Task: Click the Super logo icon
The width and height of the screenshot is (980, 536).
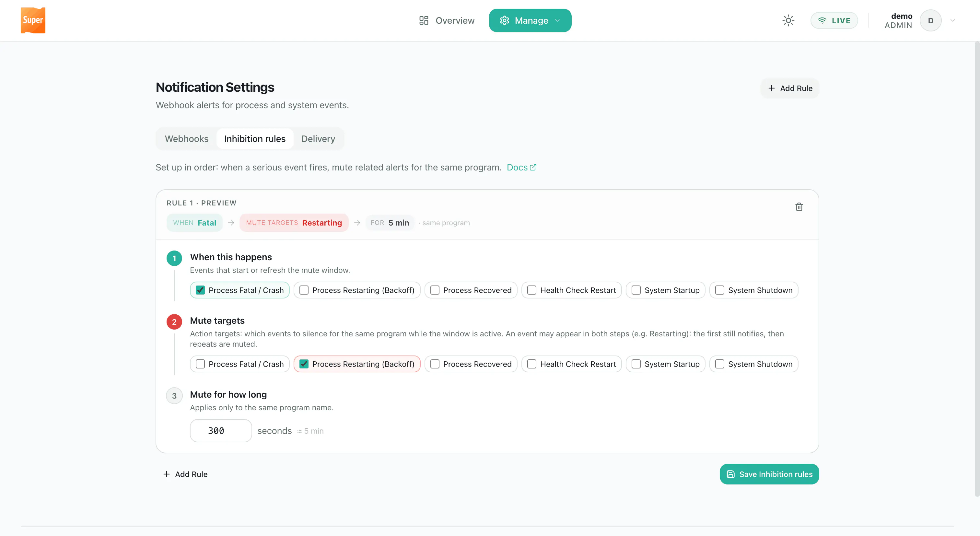Action: tap(33, 20)
